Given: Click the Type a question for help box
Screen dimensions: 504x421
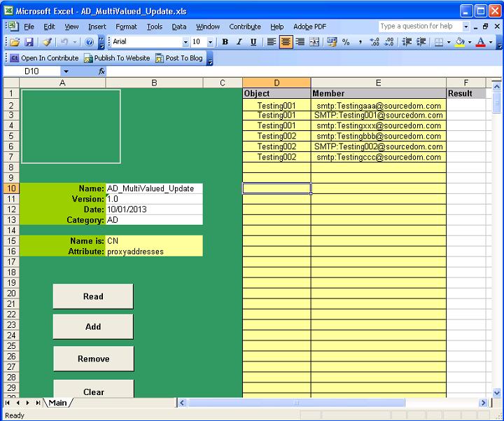Looking at the screenshot, I should click(420, 27).
